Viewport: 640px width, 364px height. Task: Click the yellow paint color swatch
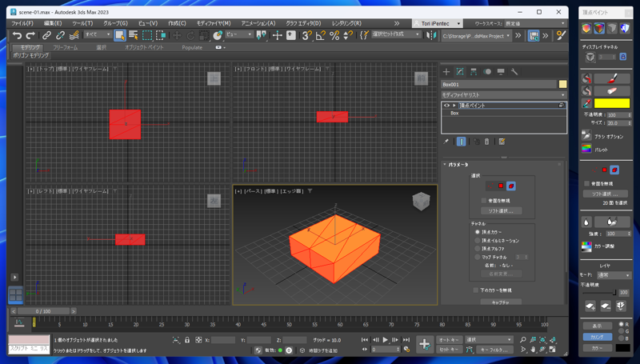[612, 103]
